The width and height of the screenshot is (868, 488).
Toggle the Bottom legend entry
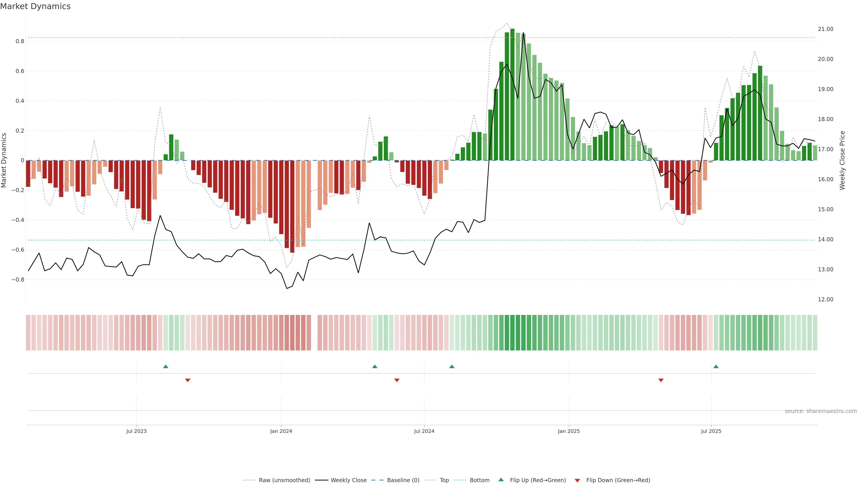point(479,480)
